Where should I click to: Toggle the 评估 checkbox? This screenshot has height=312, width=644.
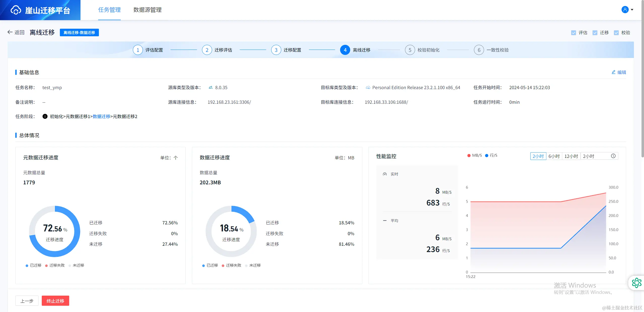(574, 33)
